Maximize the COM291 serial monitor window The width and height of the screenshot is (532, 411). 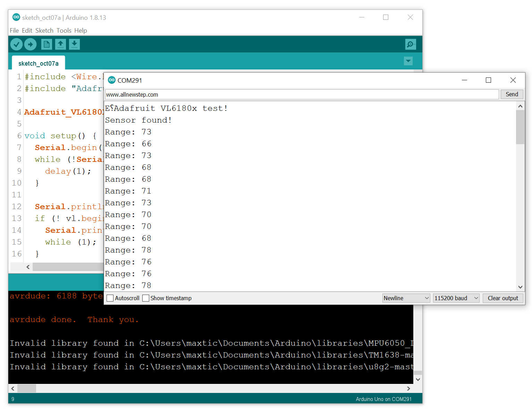[488, 80]
